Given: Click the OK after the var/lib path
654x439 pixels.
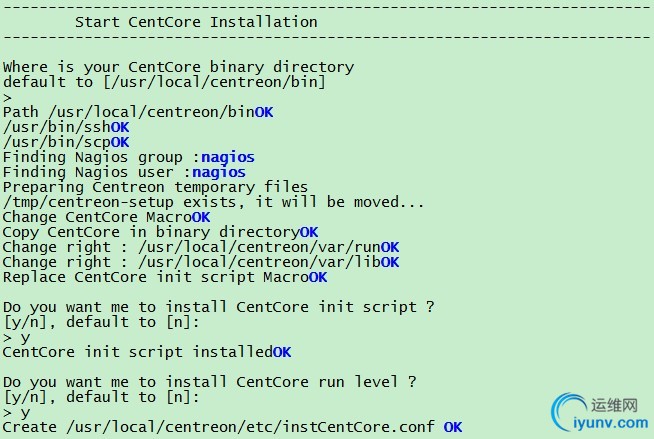Looking at the screenshot, I should click(390, 262).
